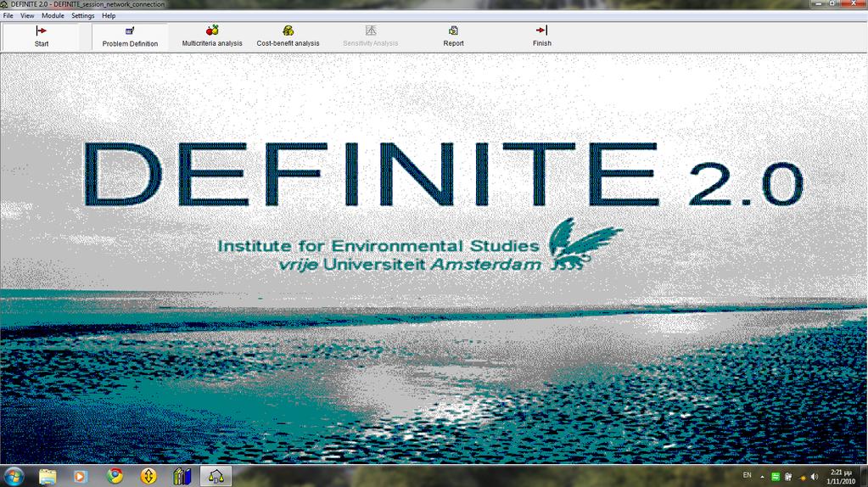Image resolution: width=868 pixels, height=487 pixels.
Task: Open the File menu
Action: [8, 15]
